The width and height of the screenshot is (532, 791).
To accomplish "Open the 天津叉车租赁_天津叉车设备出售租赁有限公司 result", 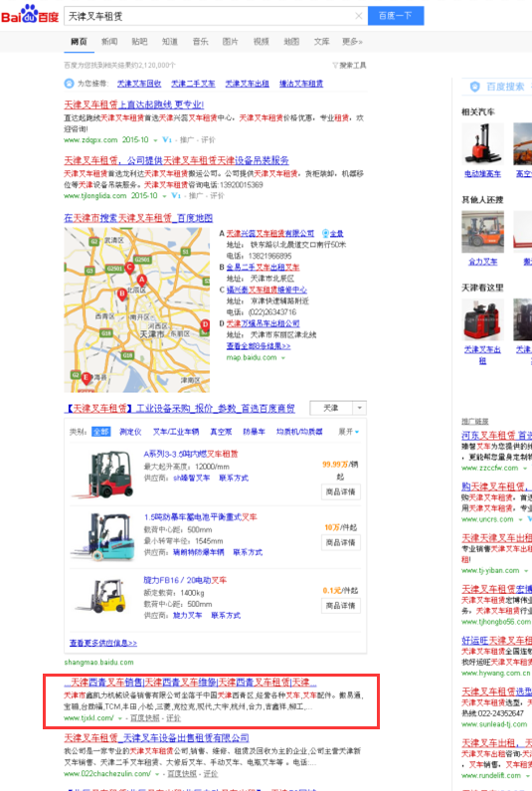I will pyautogui.click(x=156, y=738).
